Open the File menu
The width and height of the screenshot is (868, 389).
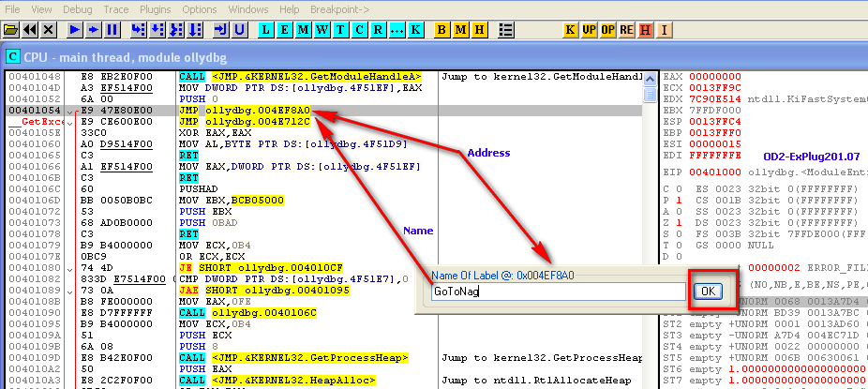pyautogui.click(x=11, y=9)
